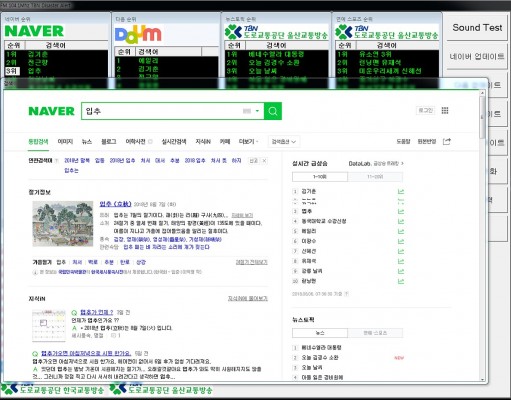Click the 신고 button in related searches
The image size is (511, 400).
pos(254,161)
